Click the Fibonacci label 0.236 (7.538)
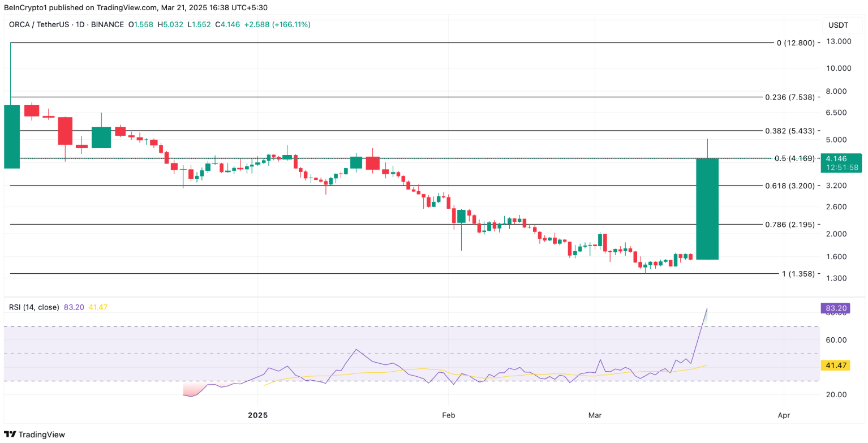This screenshot has width=868, height=443. pos(790,97)
